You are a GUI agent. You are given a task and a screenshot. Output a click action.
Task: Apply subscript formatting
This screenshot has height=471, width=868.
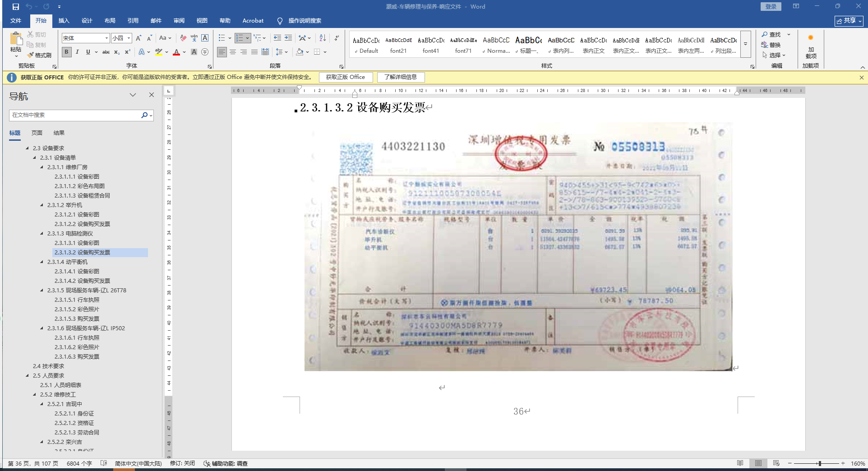click(117, 52)
